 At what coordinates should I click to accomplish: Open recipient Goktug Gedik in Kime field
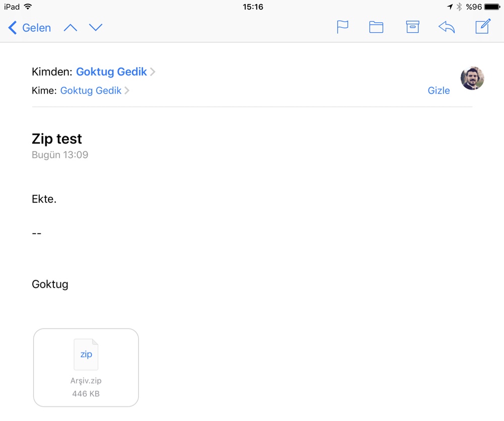pos(91,91)
